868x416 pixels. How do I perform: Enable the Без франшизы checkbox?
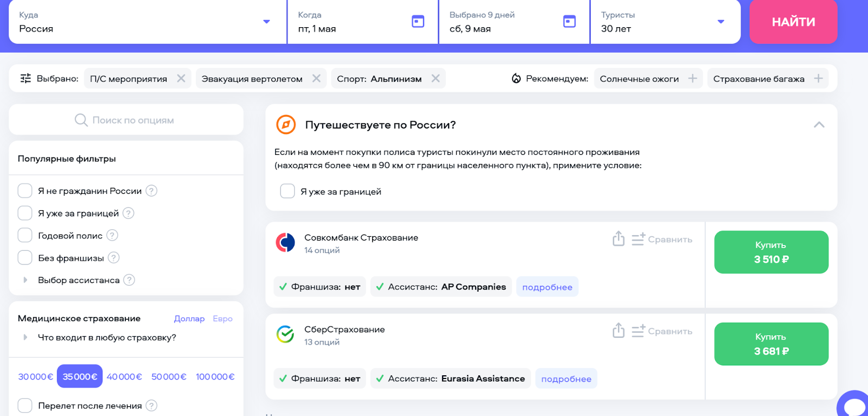click(25, 257)
